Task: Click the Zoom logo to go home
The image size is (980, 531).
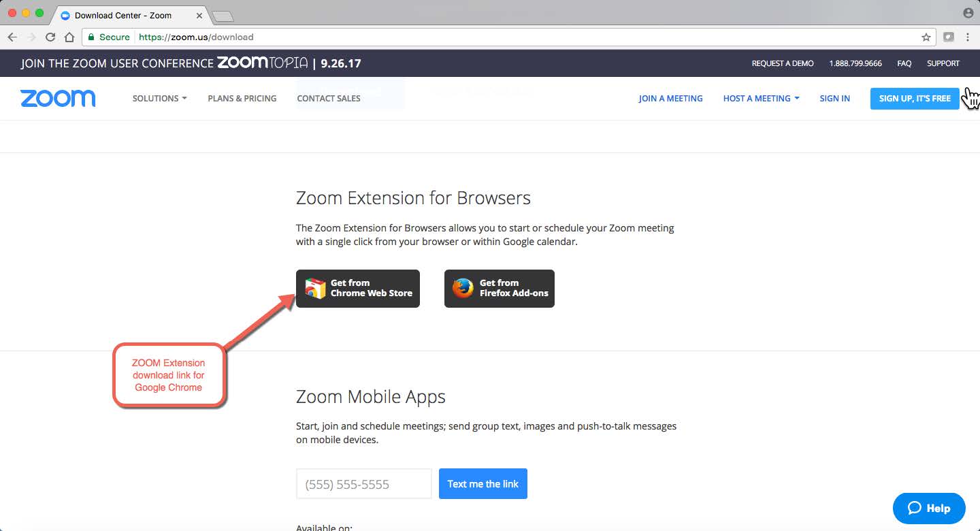Action: click(58, 98)
